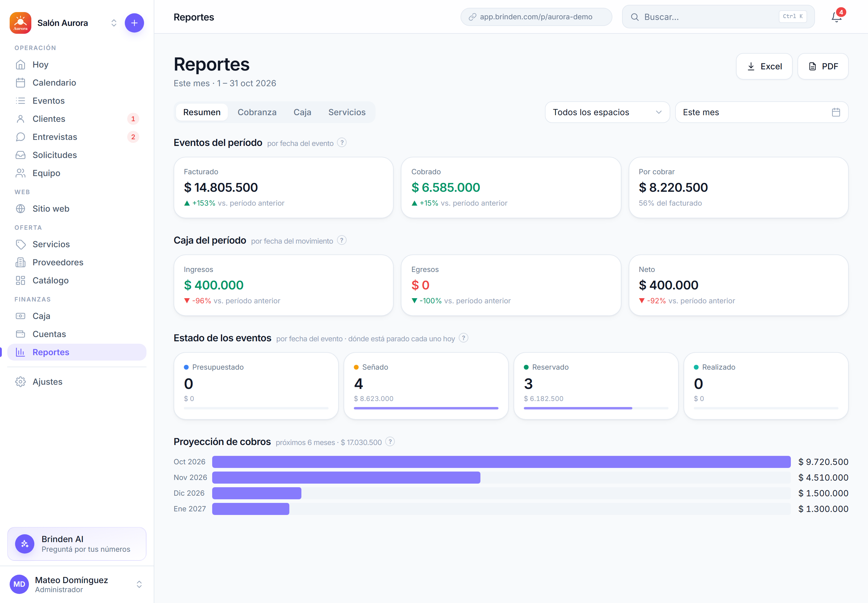Open notifications bell icon
The height and width of the screenshot is (603, 868).
pyautogui.click(x=836, y=17)
